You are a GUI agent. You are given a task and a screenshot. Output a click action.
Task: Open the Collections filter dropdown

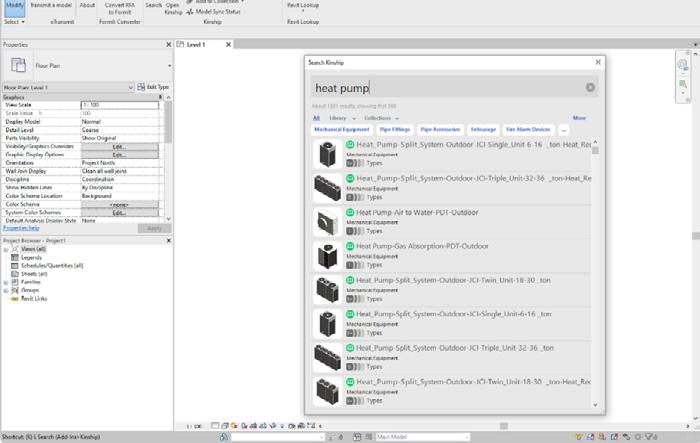tap(381, 118)
